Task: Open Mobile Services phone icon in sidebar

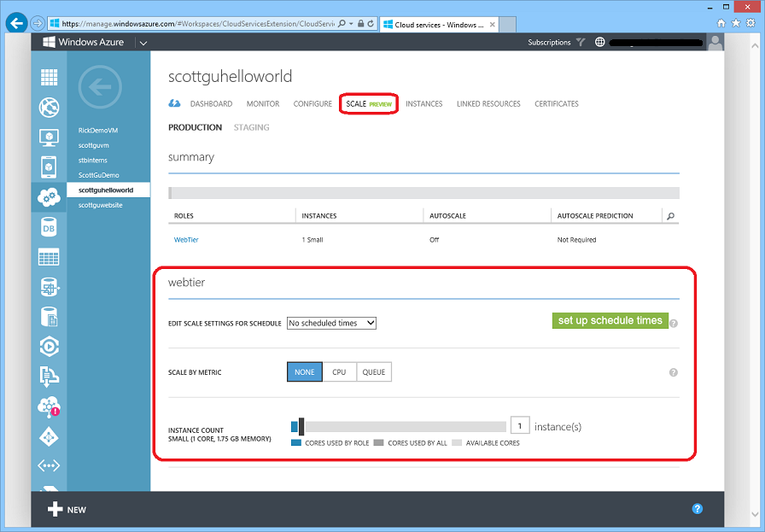Action: (x=49, y=167)
